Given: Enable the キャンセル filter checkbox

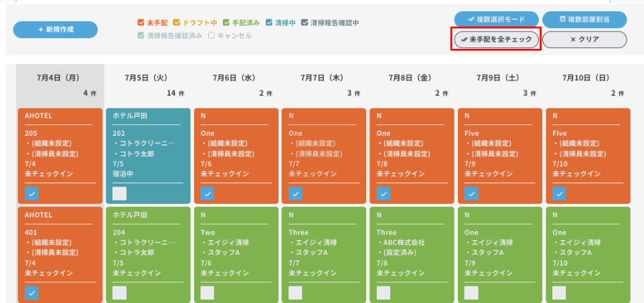Looking at the screenshot, I should 212,35.
